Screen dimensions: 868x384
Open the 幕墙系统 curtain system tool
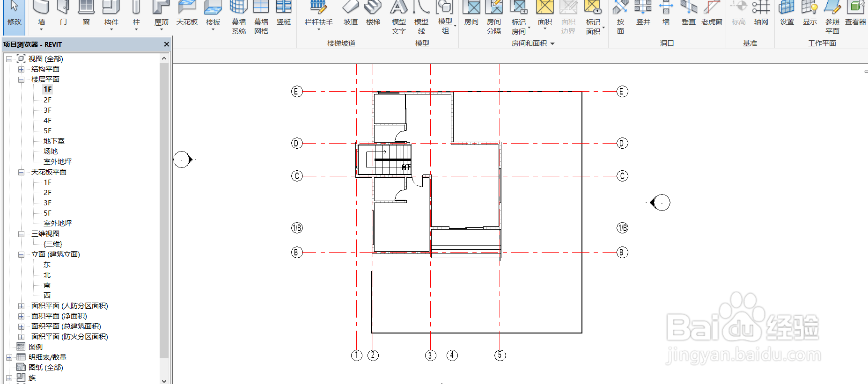click(239, 18)
